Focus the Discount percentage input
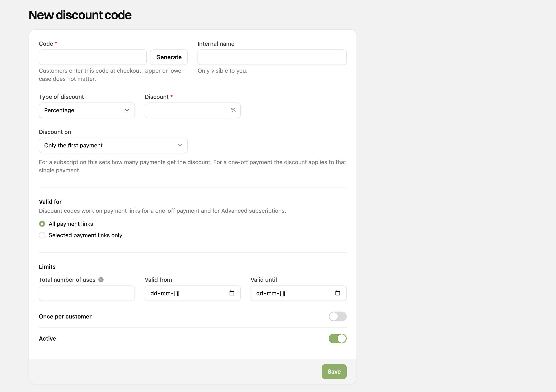The image size is (556, 392). pos(193,110)
